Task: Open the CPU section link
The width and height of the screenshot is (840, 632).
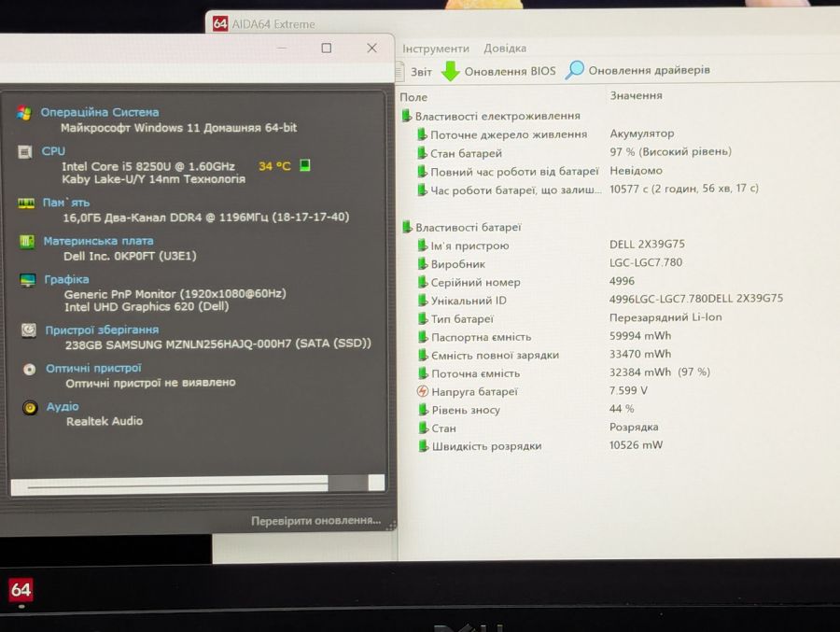Action: (53, 151)
